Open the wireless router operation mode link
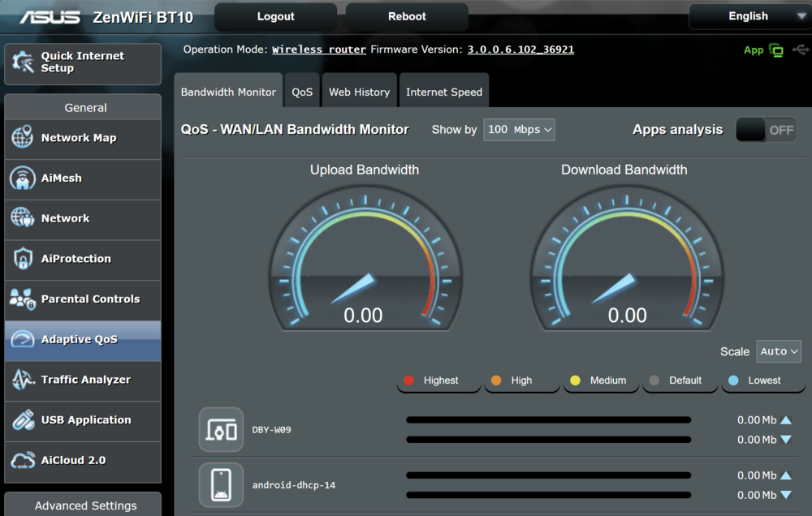This screenshot has width=812, height=516. tap(319, 49)
